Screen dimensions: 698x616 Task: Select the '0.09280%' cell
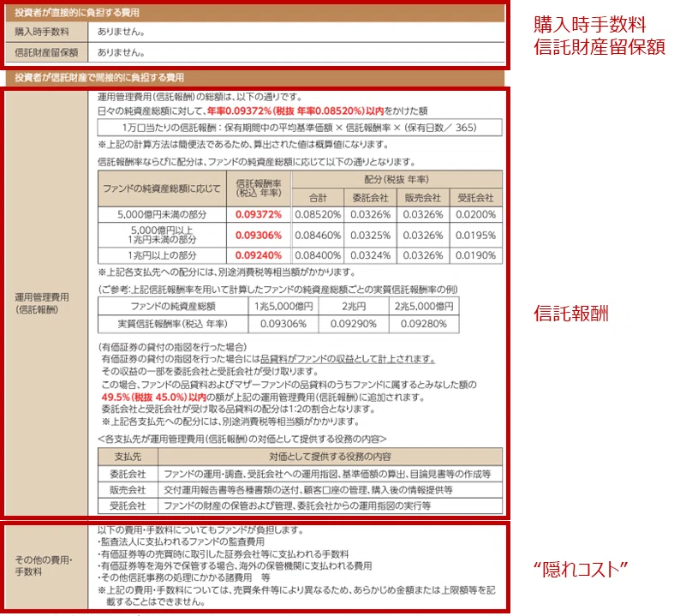point(424,324)
